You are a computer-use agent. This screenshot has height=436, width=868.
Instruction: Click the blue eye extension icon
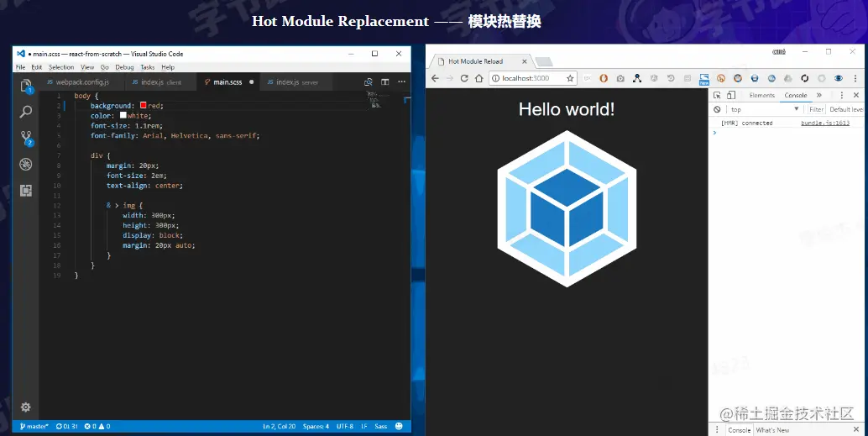point(839,78)
